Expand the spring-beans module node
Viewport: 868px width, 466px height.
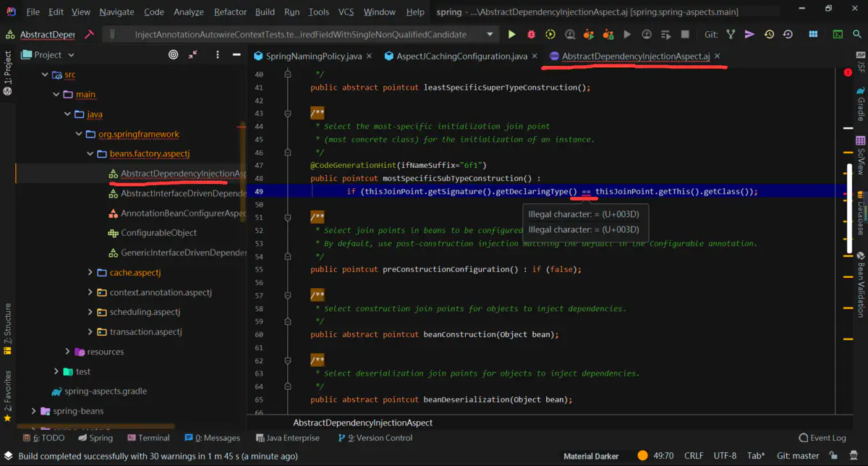click(33, 411)
